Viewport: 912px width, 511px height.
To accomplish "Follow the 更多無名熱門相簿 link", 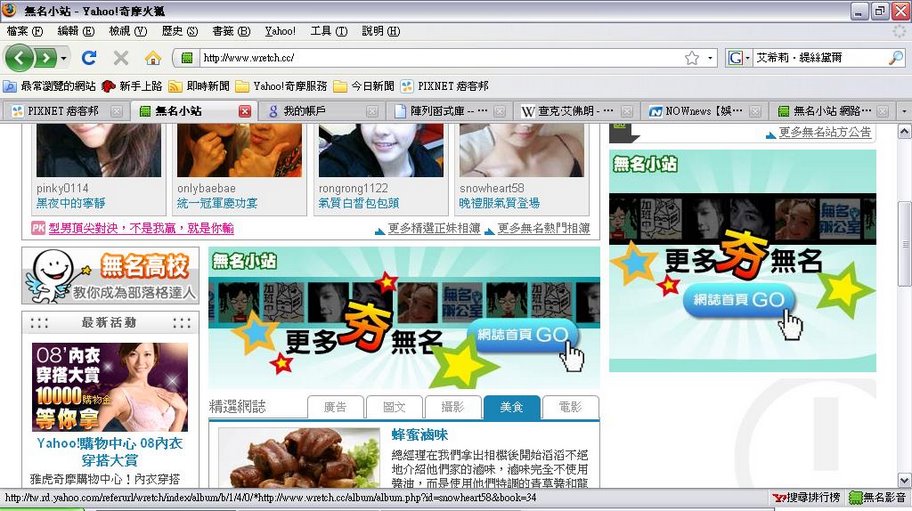I will [543, 228].
